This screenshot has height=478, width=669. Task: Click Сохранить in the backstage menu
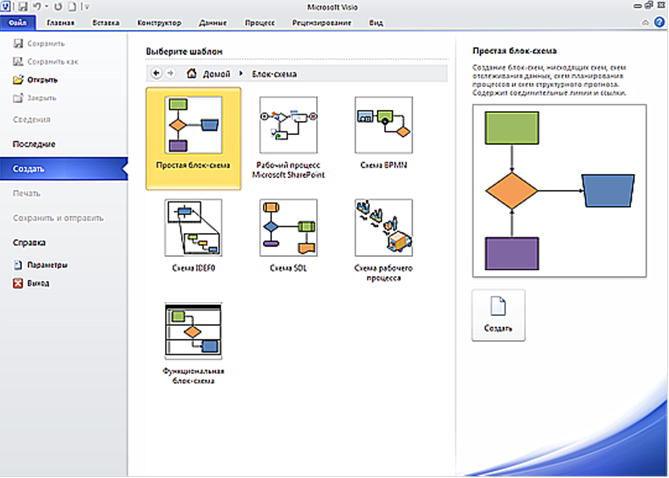[39, 43]
